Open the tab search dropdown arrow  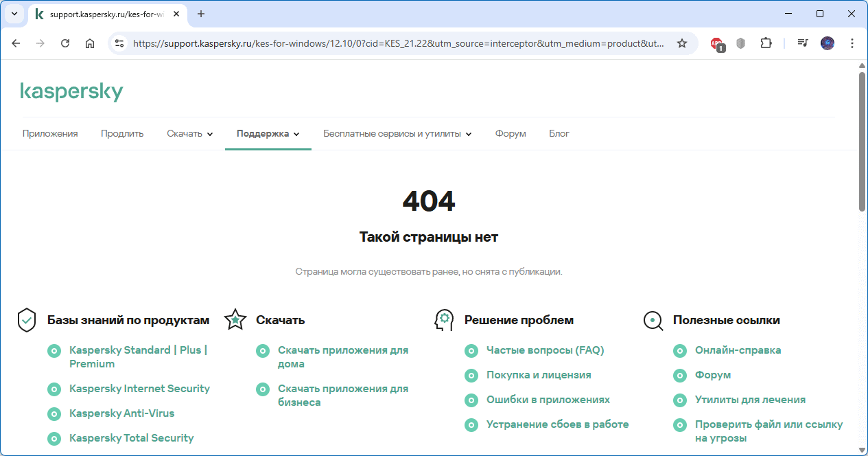pos(14,14)
